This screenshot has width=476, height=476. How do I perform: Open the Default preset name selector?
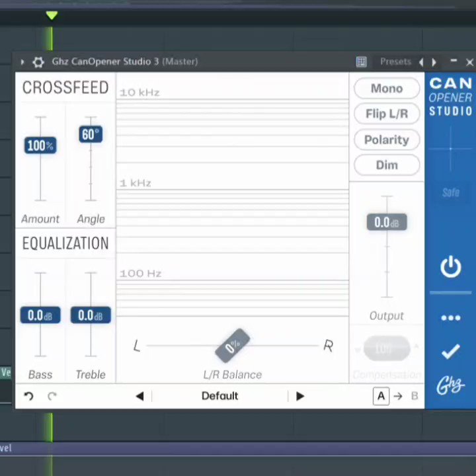219,396
